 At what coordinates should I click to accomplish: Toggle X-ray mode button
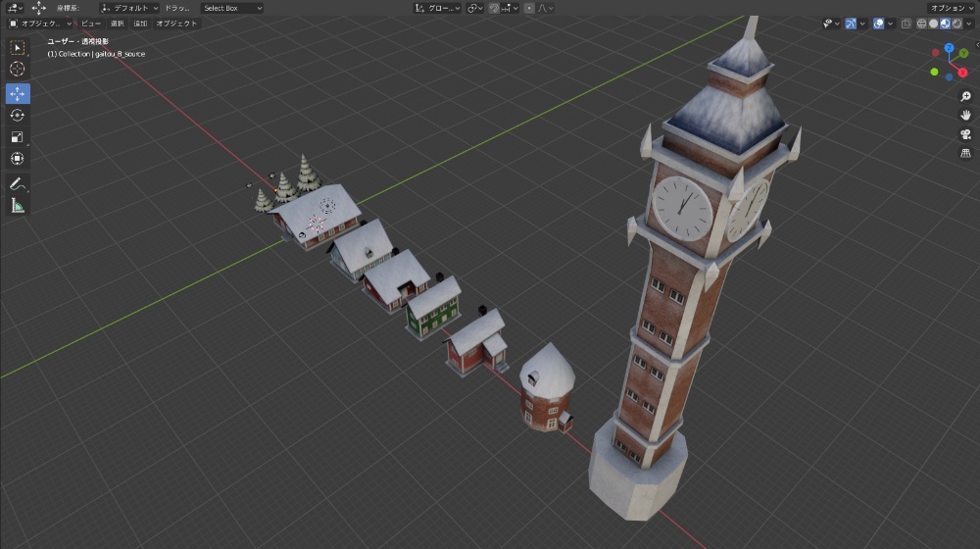pos(906,24)
